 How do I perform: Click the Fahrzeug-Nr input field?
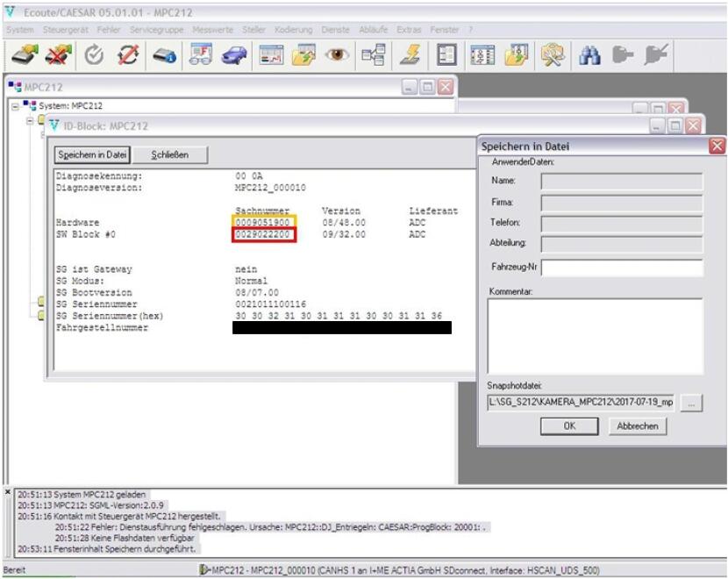[x=622, y=268]
